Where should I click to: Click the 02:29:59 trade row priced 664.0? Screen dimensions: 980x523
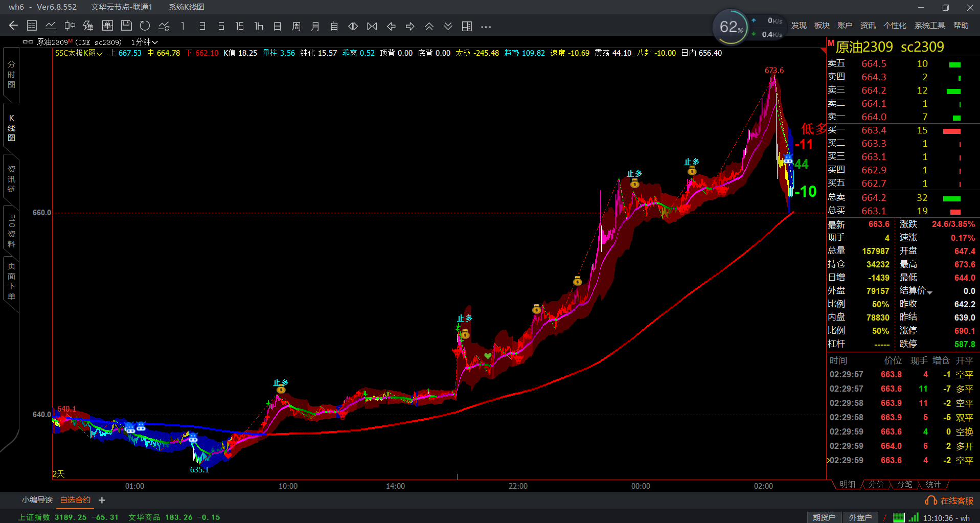(x=902, y=446)
